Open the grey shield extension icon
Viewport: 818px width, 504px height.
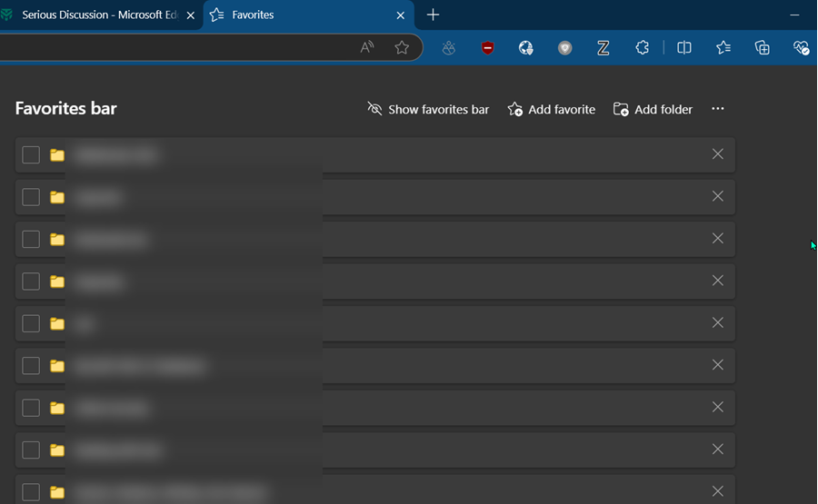coord(565,48)
